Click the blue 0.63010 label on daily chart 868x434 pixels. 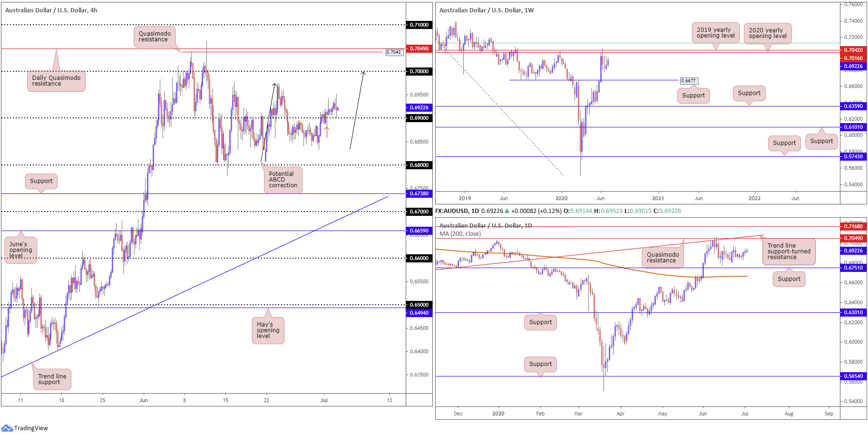(x=853, y=312)
